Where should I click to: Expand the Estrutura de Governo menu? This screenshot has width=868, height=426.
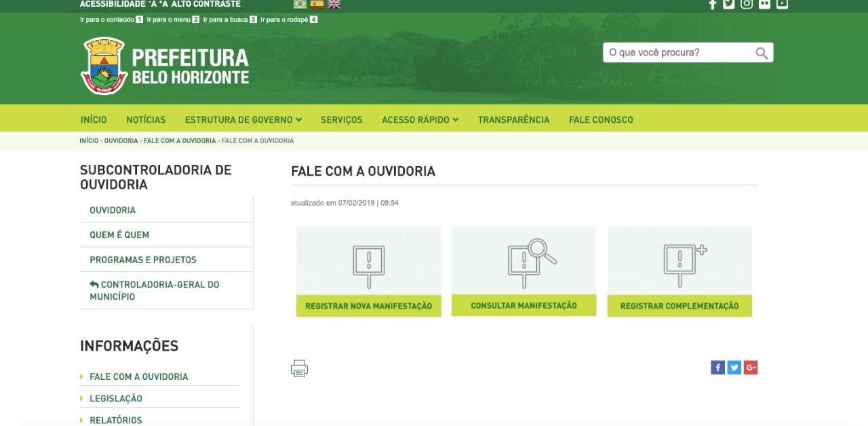coord(243,119)
